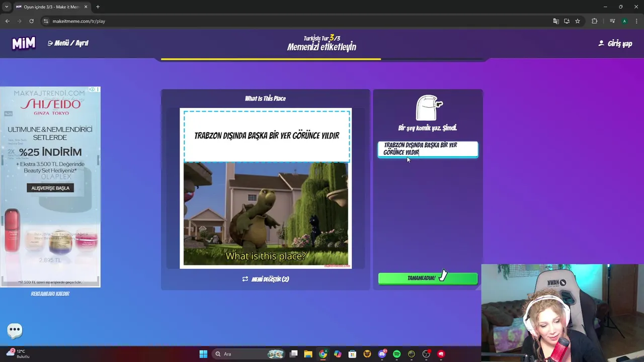This screenshot has width=644, height=362.
Task: Open the chat bubble icon at bottom left
Action: [x=15, y=330]
